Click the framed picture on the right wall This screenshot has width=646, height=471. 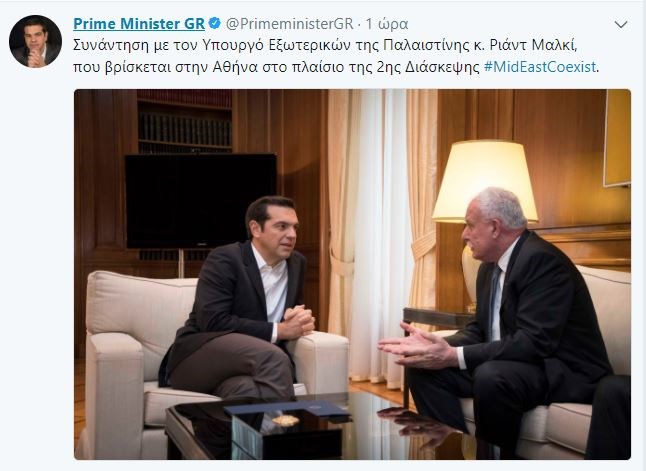pyautogui.click(x=617, y=138)
